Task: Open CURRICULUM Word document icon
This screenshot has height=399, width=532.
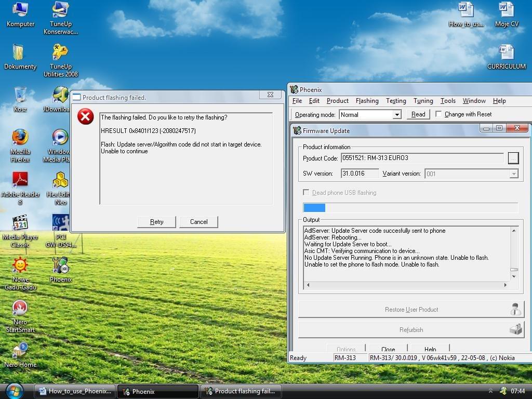Action: click(x=507, y=57)
